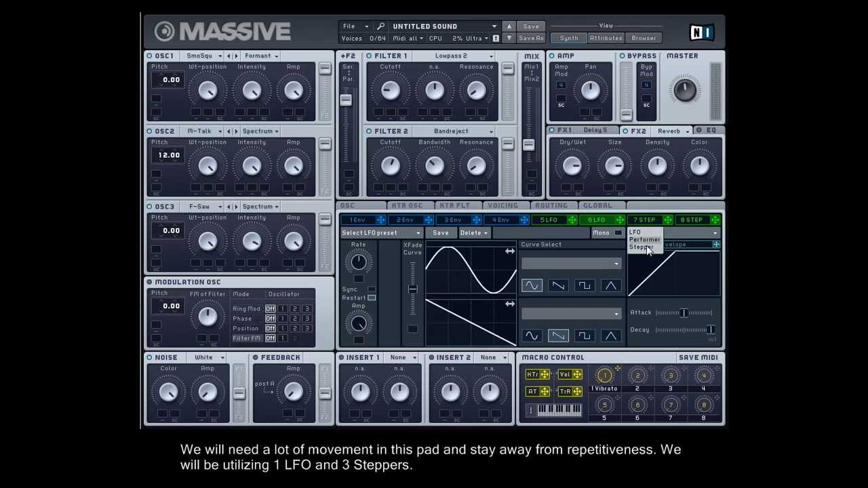Click the exclamation warning icon next to Ultra
Screen dimensions: 868x488
coord(496,39)
